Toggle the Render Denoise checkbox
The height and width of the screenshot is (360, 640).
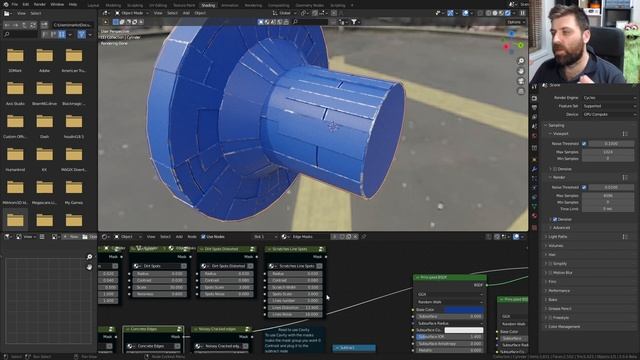555,220
